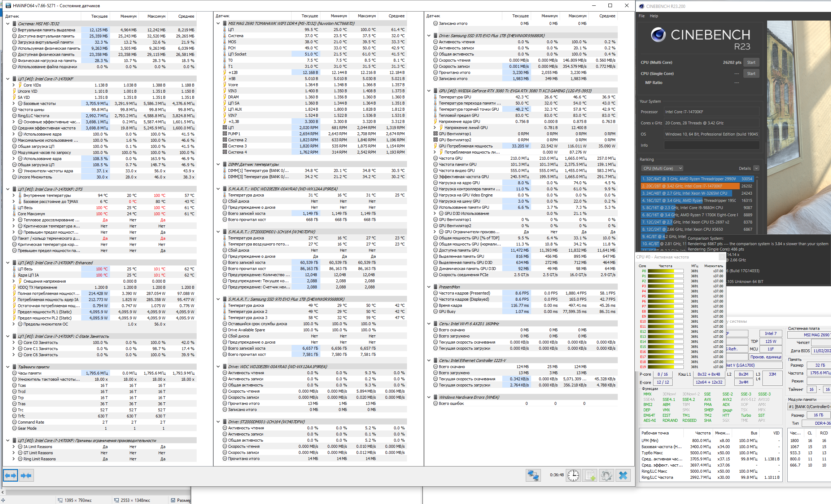
Task: Open HWiNFO sensor settings gear
Action: click(x=607, y=475)
